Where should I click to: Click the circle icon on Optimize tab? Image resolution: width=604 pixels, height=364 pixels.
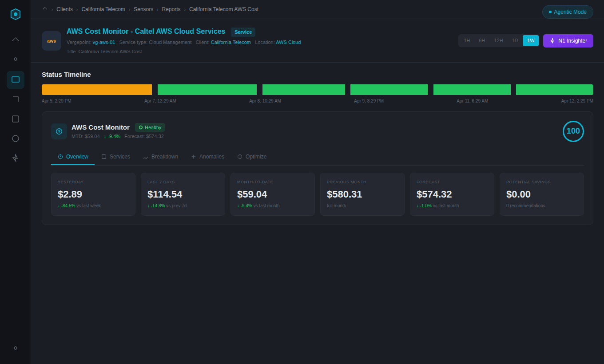click(x=240, y=157)
